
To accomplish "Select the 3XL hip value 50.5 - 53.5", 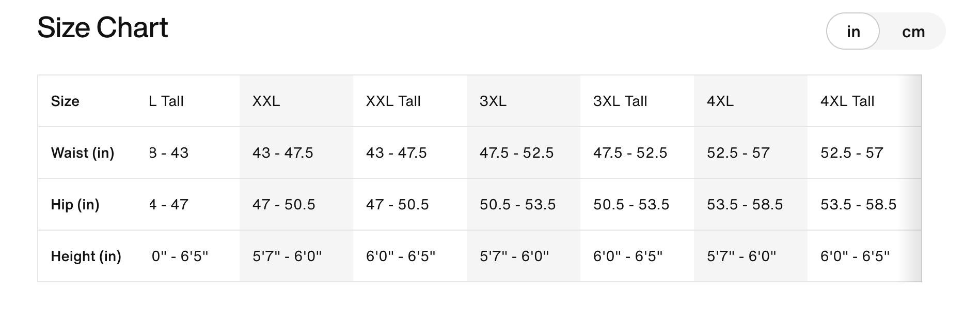I will (x=517, y=205).
